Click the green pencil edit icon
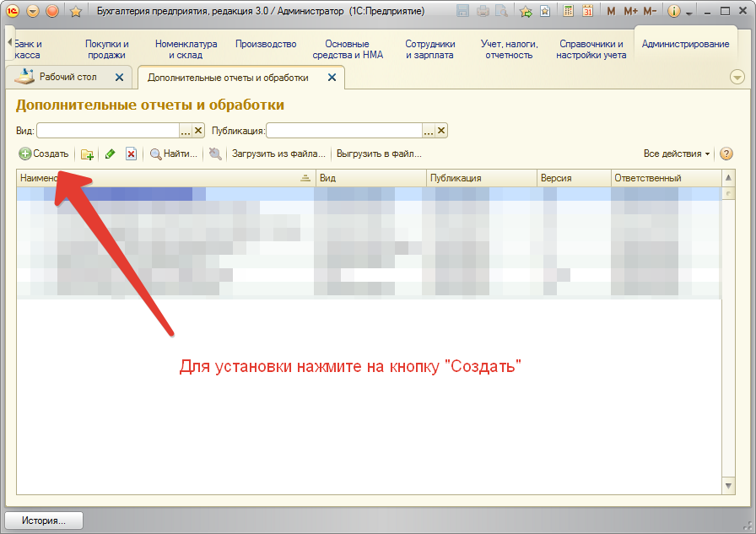The width and height of the screenshot is (756, 534). (110, 154)
